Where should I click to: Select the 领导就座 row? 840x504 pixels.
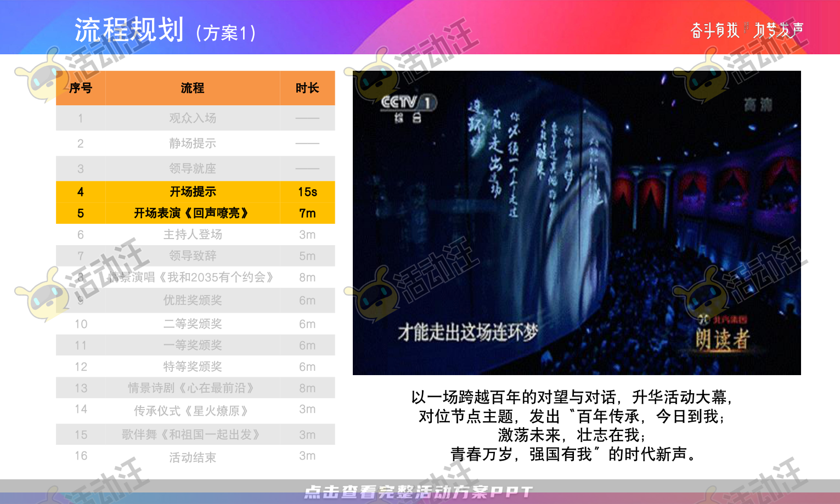click(195, 168)
